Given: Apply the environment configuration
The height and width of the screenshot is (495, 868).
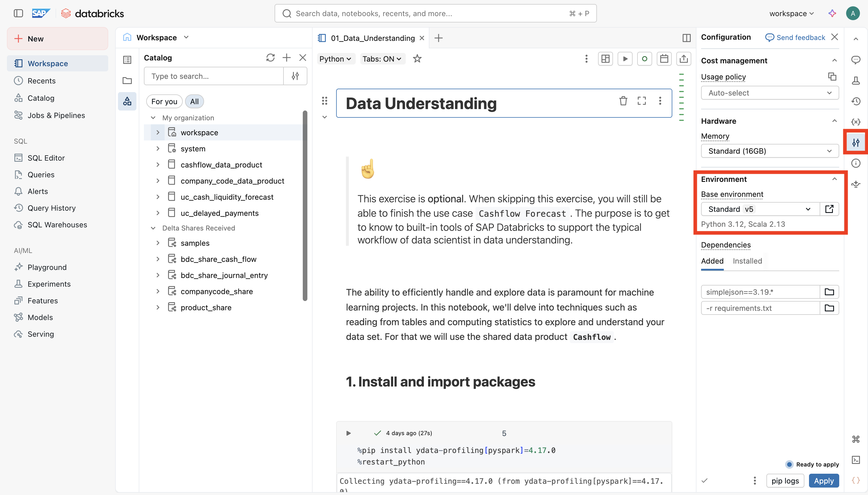Looking at the screenshot, I should point(823,480).
